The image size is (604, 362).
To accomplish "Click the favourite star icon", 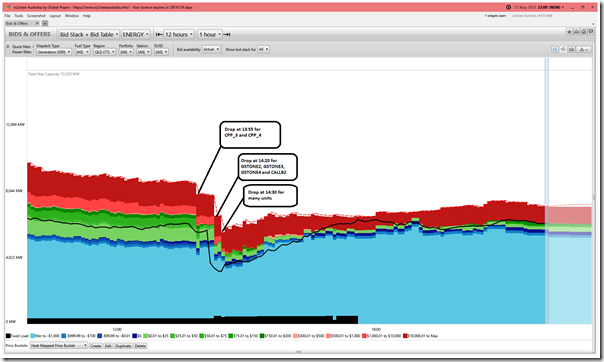I will (x=569, y=32).
